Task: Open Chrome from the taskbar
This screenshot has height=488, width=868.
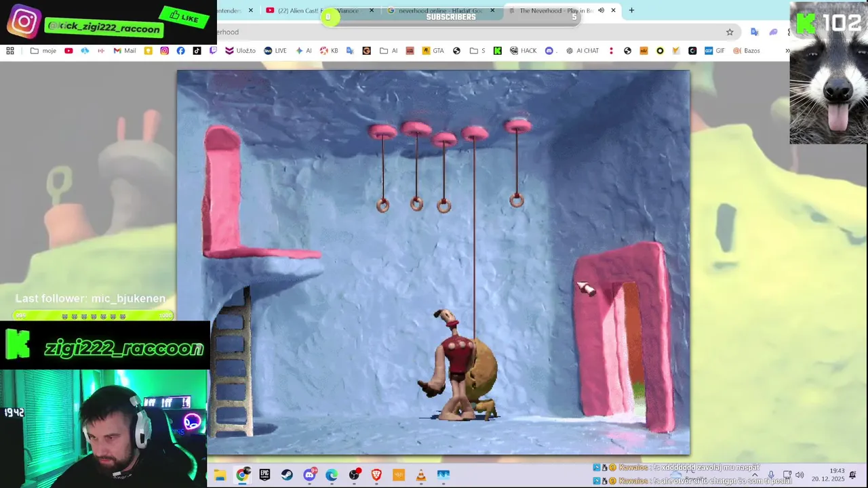Action: (x=242, y=475)
